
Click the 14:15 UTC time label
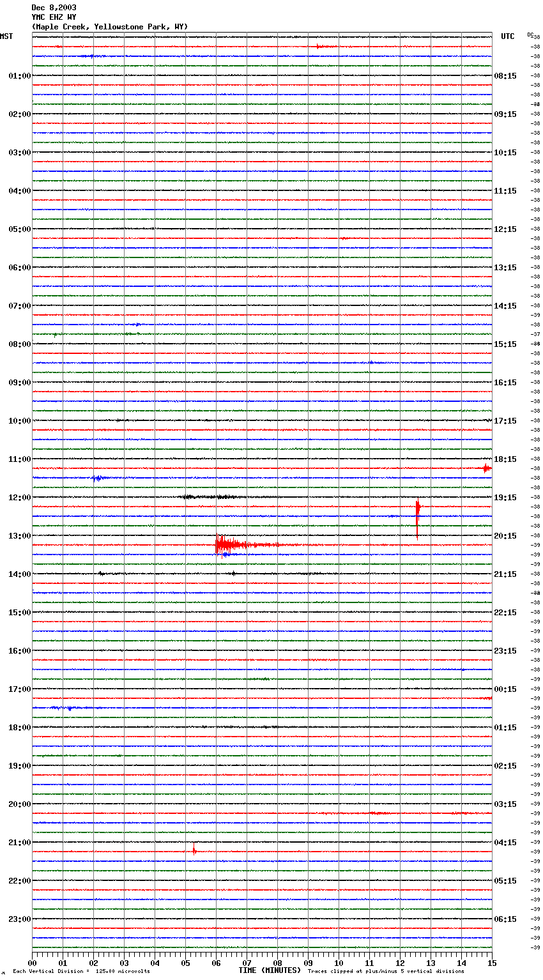point(505,306)
